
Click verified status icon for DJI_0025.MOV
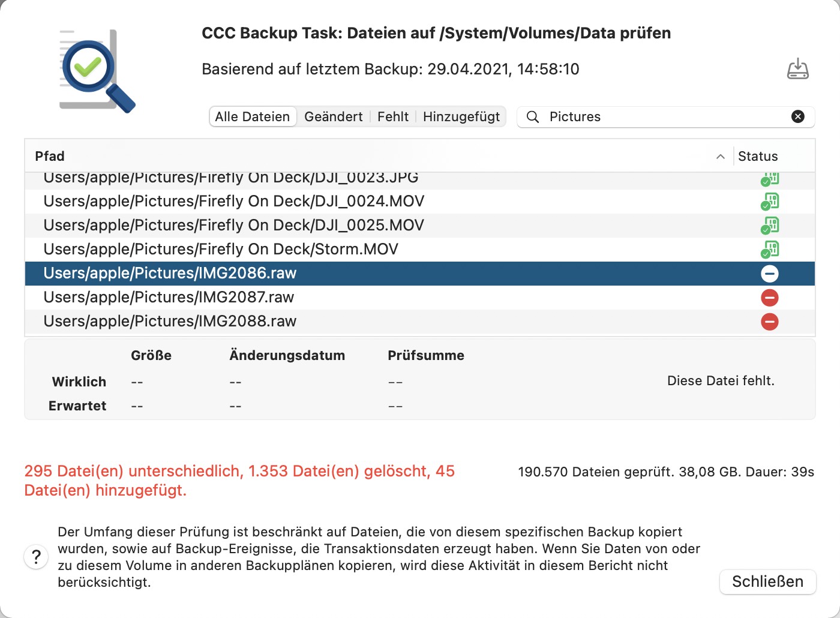pyautogui.click(x=770, y=225)
